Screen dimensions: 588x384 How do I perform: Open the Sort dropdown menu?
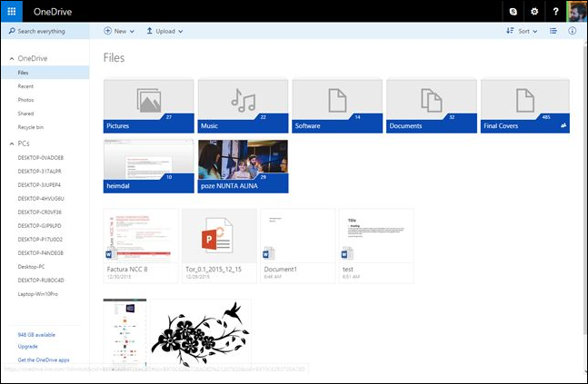[x=522, y=31]
